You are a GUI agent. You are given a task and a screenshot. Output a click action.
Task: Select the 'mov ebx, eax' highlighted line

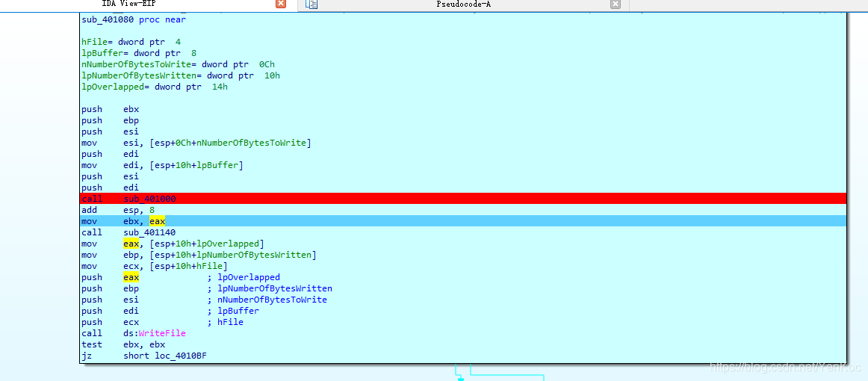(463, 221)
